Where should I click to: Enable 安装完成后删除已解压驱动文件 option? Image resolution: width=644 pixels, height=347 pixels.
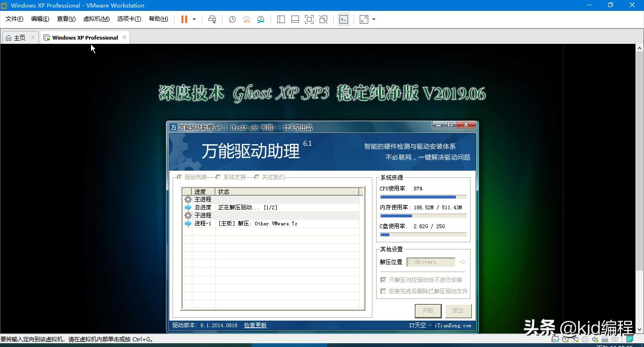[383, 291]
